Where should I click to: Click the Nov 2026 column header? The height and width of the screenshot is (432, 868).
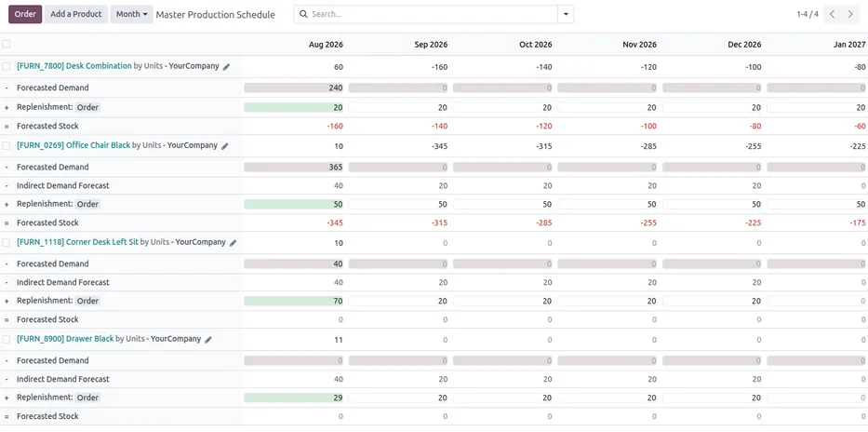tap(639, 45)
